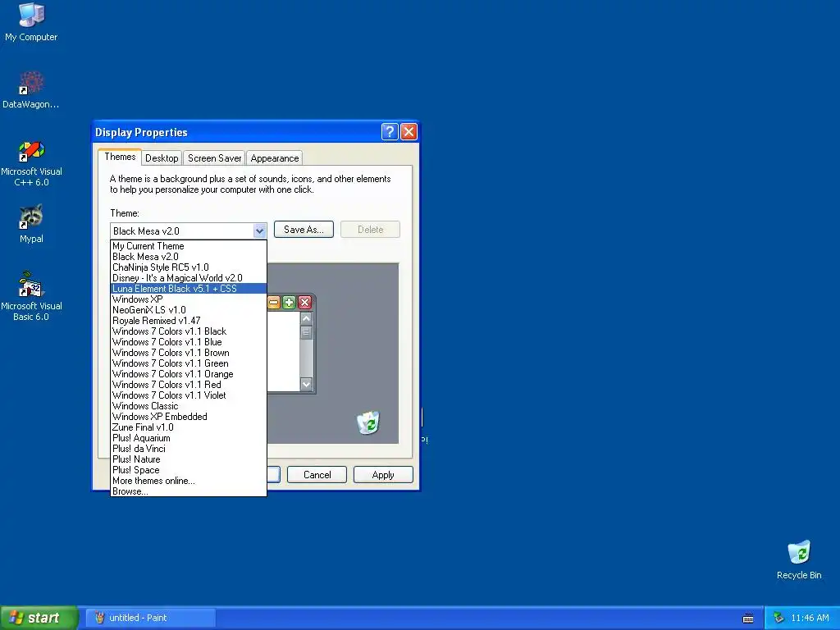This screenshot has height=630, width=840.
Task: Click the Save As... button
Action: click(304, 230)
